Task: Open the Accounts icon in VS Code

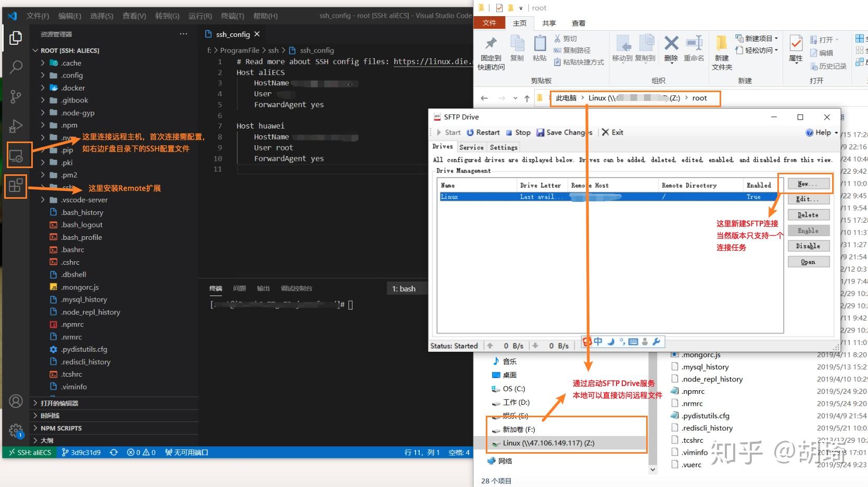Action: 16,401
